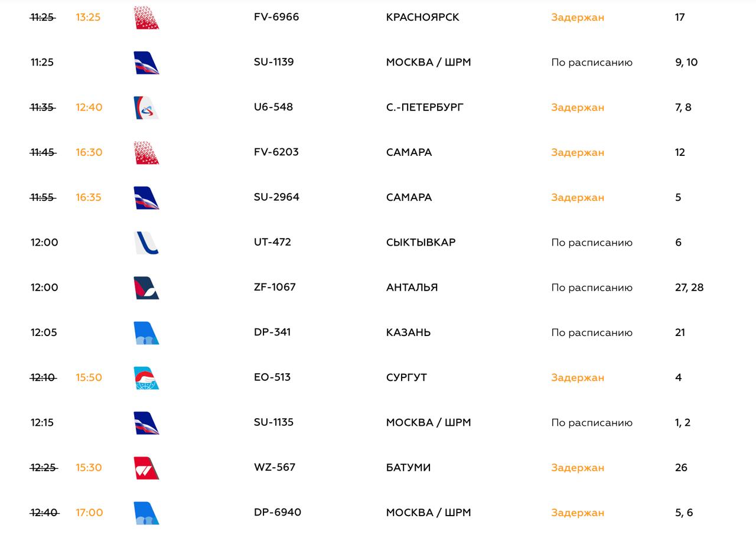Viewport: 756px width, 538px height.
Task: Click the new departure time 16:30
Action: point(89,152)
